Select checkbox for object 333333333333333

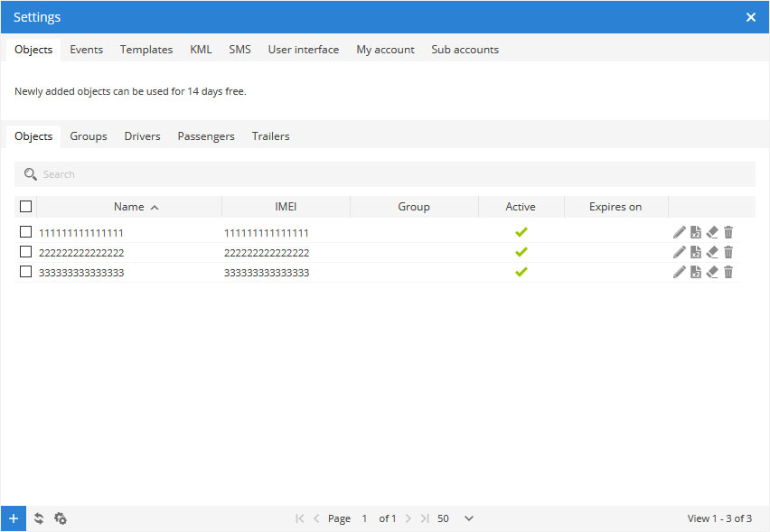[25, 271]
